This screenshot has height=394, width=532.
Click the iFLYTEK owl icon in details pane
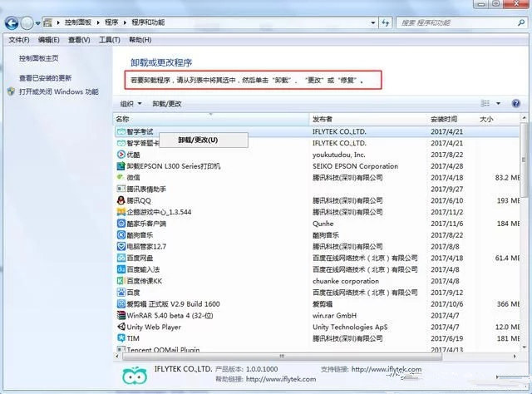tap(135, 376)
